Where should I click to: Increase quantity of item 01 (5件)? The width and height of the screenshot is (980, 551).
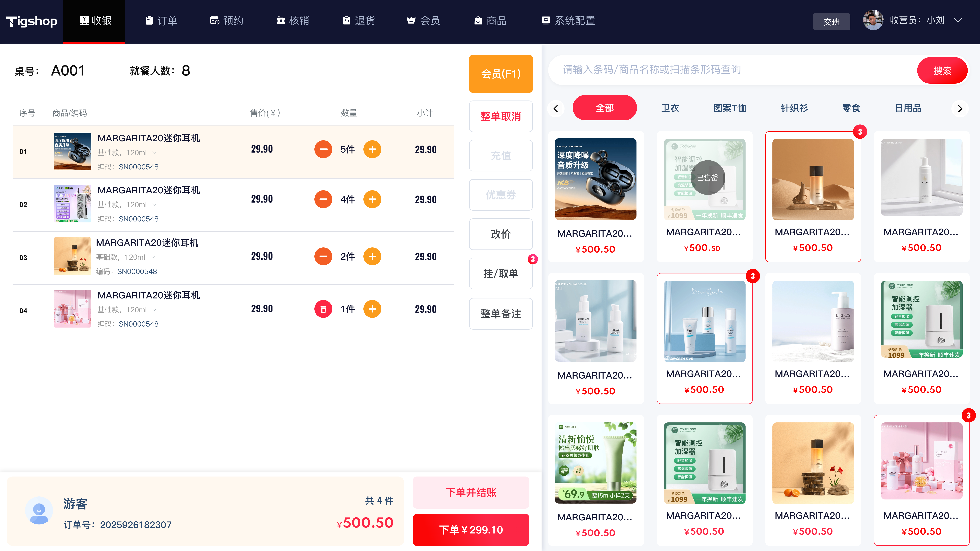(x=372, y=149)
